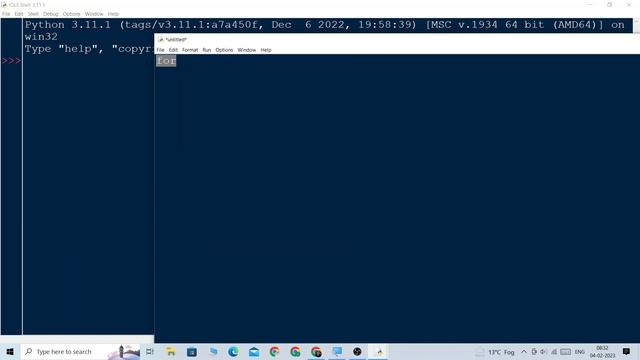Image resolution: width=640 pixels, height=360 pixels.
Task: Show hidden system tray icons chevron
Action: point(524,351)
